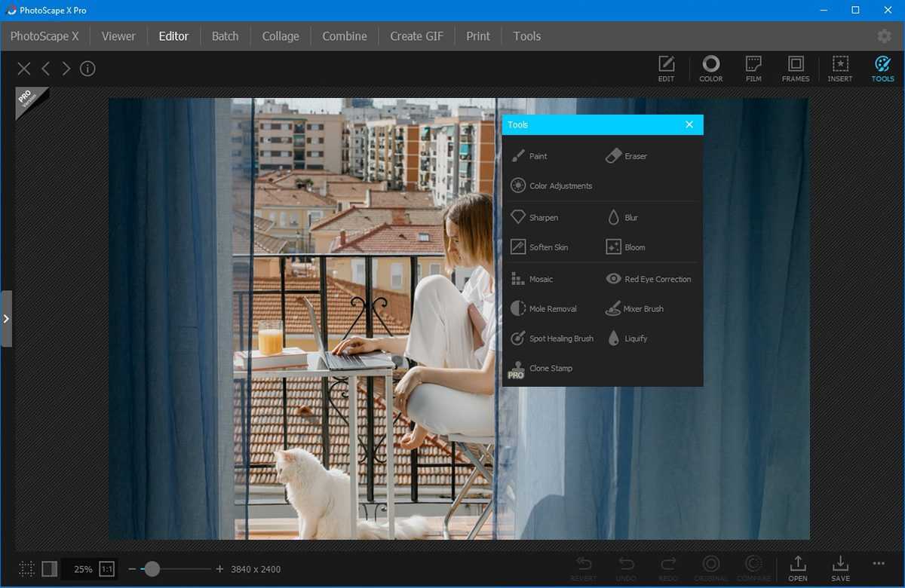Choose the Sharpen tool
Image resolution: width=905 pixels, height=588 pixels.
(535, 217)
